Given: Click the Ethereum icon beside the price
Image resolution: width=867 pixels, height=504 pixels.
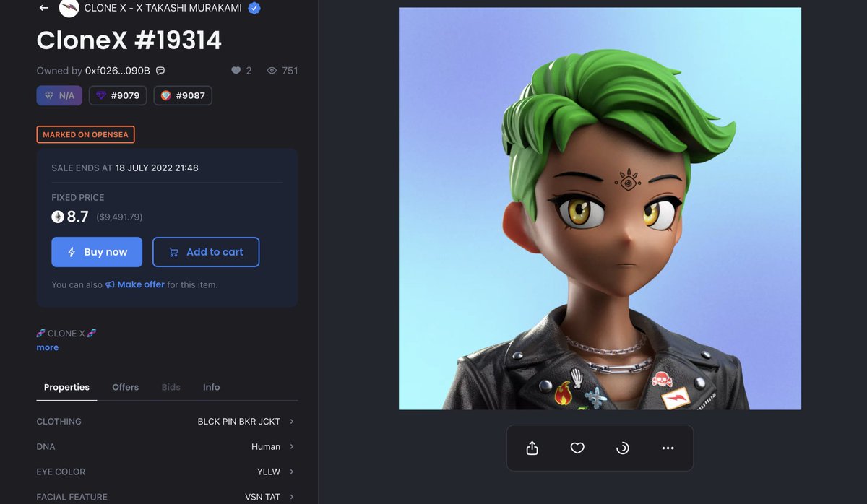Looking at the screenshot, I should coord(58,217).
